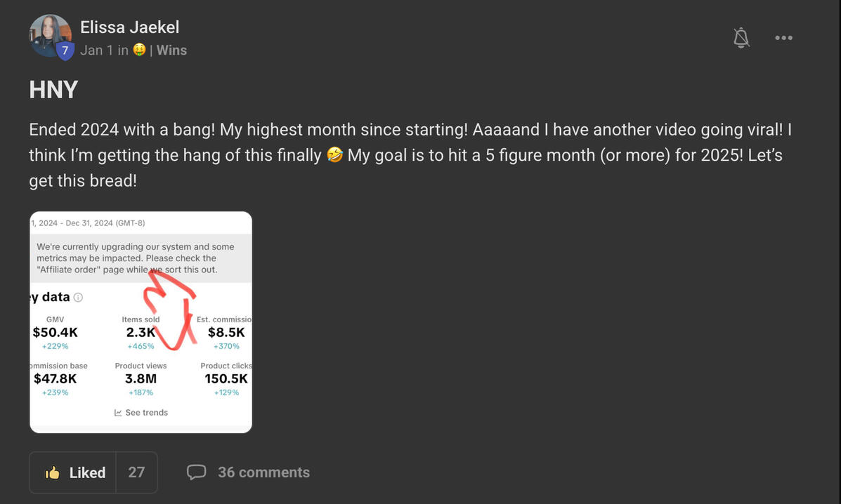Click the 3.8M Product views stat
Image resolution: width=841 pixels, height=504 pixels.
pyautogui.click(x=141, y=379)
